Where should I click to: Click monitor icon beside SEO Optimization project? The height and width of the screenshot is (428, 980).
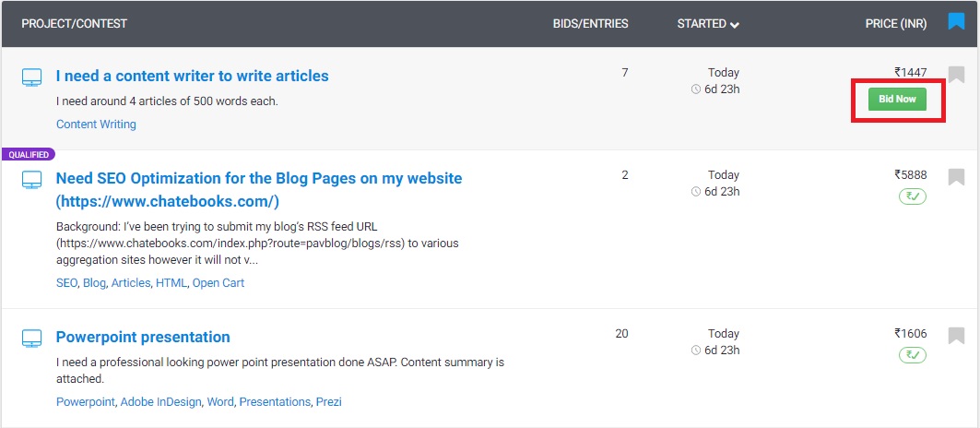(32, 180)
